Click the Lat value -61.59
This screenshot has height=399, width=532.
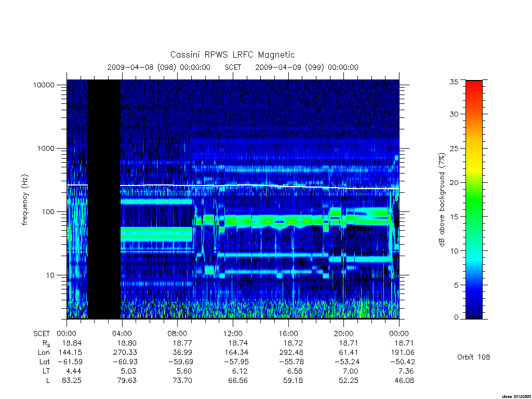[70, 362]
